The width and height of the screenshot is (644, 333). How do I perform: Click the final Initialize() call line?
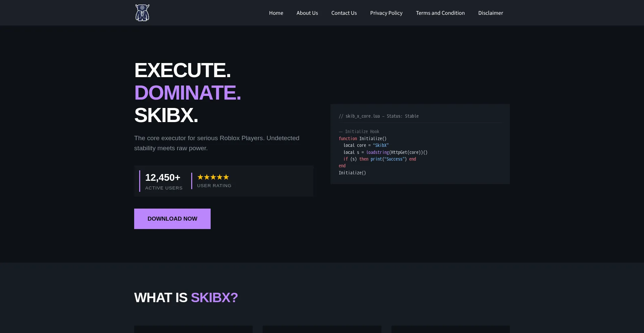click(x=352, y=173)
